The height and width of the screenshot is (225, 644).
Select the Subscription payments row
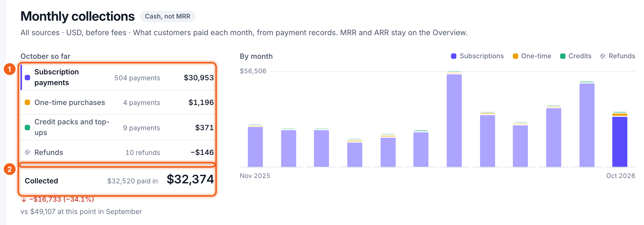pyautogui.click(x=117, y=77)
